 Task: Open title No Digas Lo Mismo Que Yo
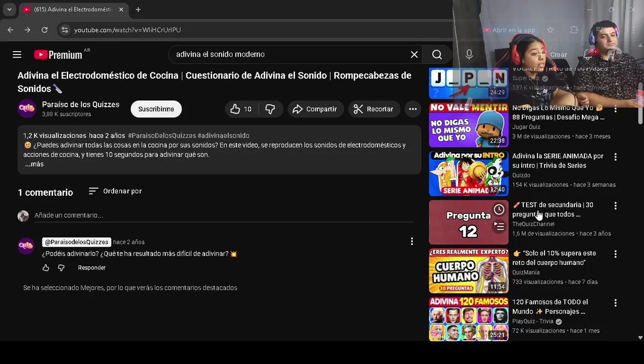(x=558, y=112)
